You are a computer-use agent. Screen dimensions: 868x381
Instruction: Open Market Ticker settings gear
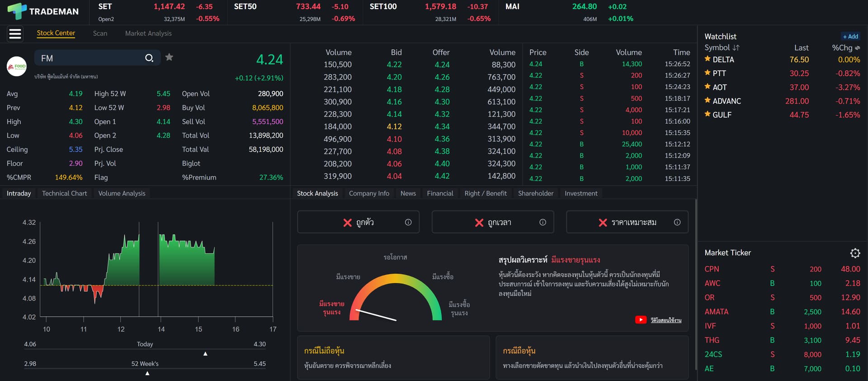click(855, 253)
